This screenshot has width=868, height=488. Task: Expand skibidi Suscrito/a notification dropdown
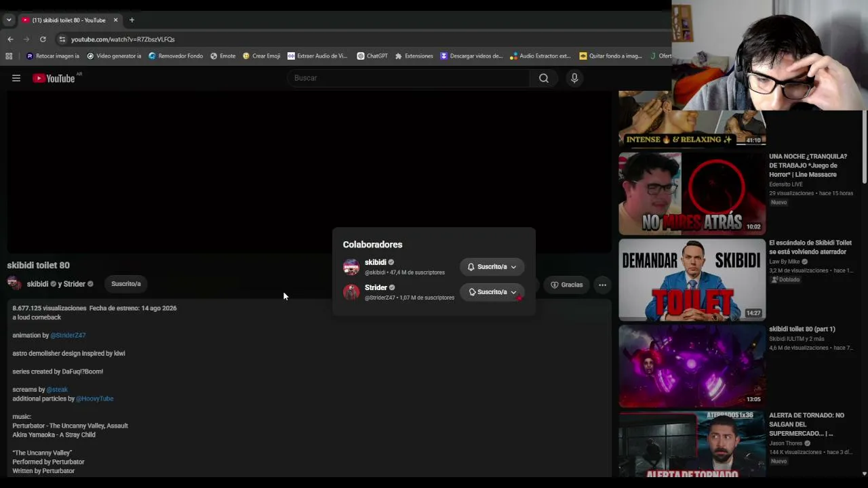[492, 267]
